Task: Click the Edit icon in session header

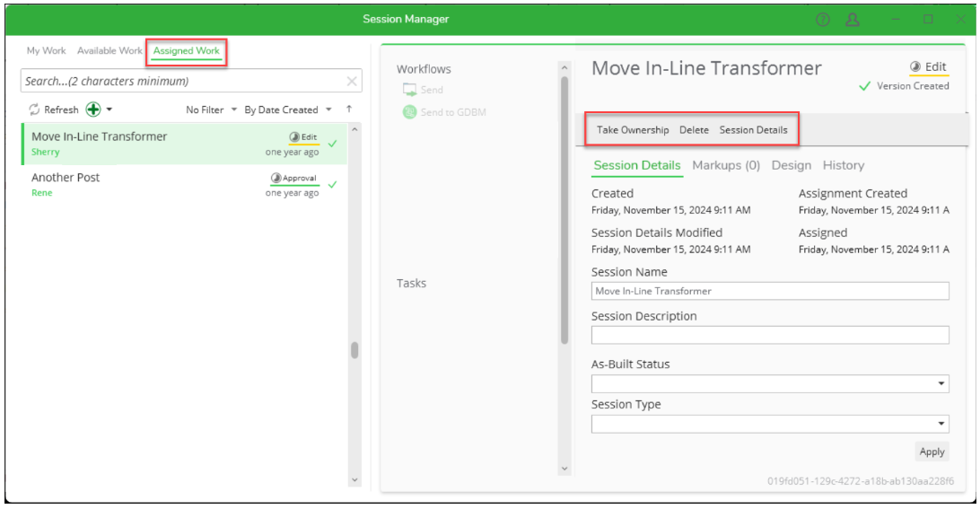Action: pyautogui.click(x=915, y=67)
